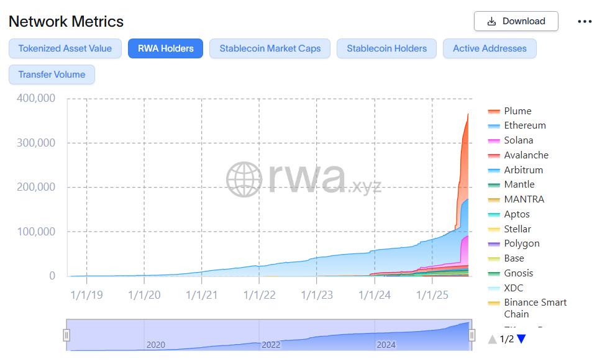Open the three-dots more options menu
Viewport: 592px width, 364px height.
pos(585,21)
